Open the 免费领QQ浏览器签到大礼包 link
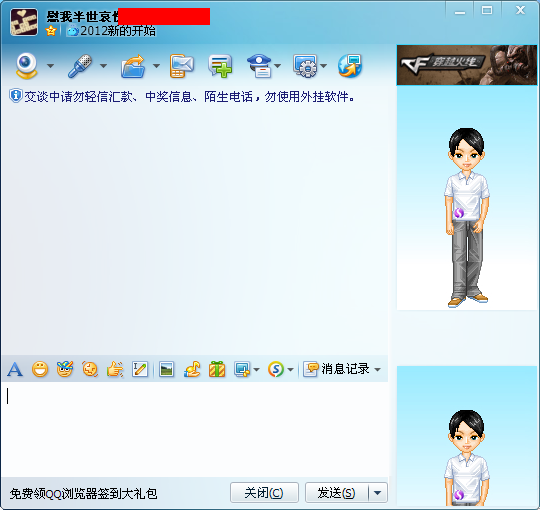 point(83,494)
